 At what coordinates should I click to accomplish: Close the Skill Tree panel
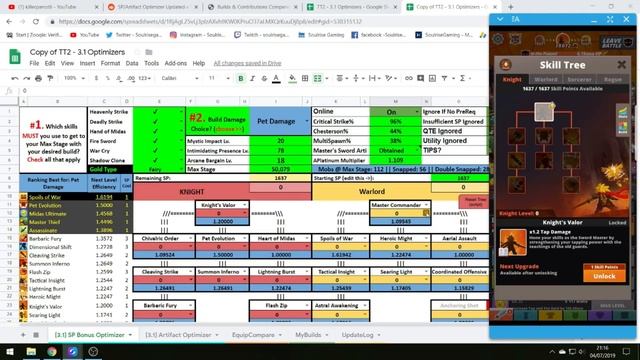[621, 64]
